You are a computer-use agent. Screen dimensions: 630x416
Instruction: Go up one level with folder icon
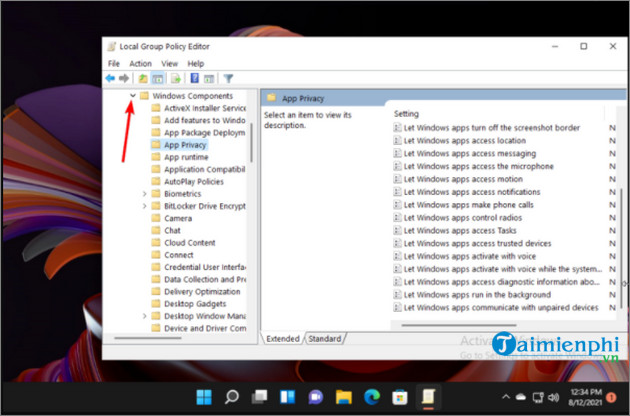tap(143, 78)
